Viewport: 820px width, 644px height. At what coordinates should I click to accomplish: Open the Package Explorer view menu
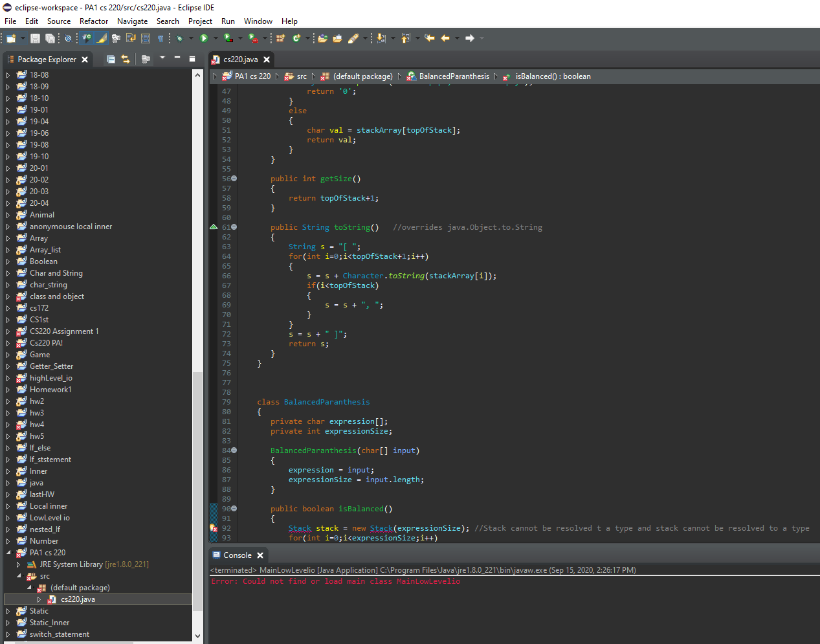(162, 59)
